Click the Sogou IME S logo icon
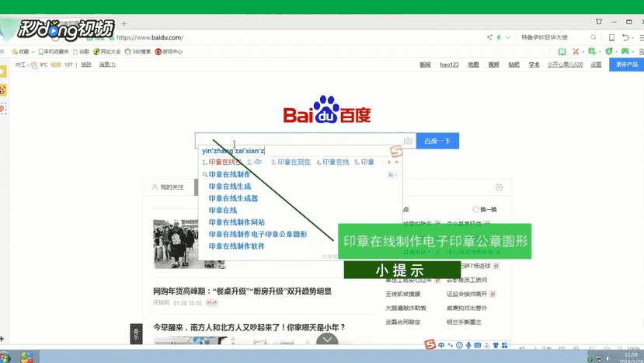644x363 pixels. point(430,344)
